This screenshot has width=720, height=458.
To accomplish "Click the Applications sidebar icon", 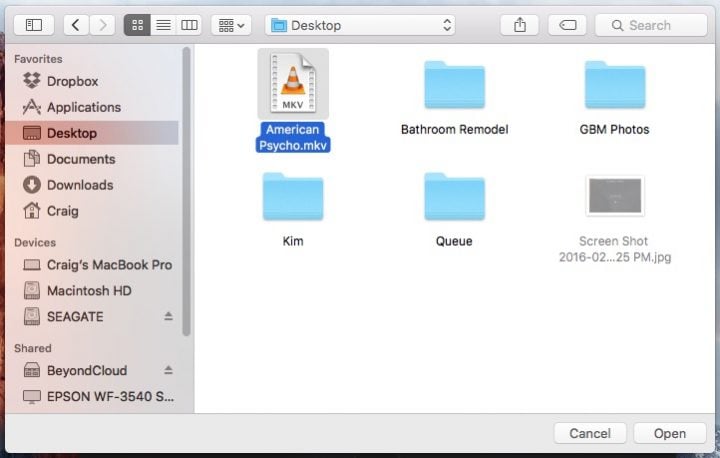I will point(32,107).
